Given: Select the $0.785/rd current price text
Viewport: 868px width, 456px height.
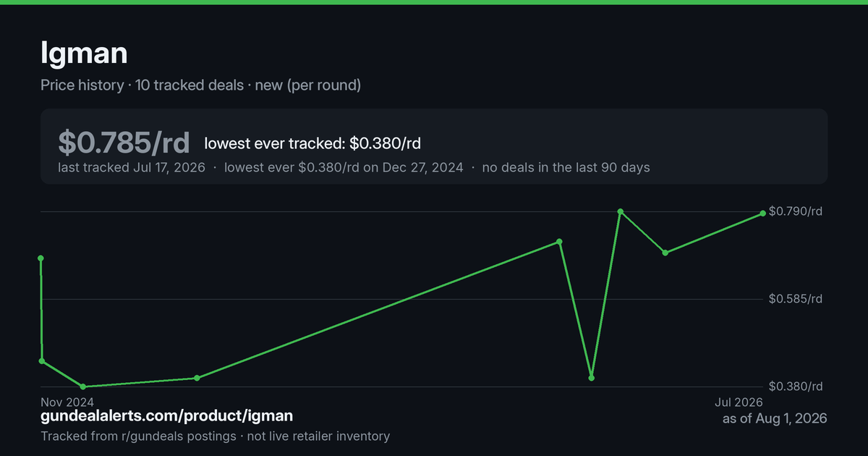Looking at the screenshot, I should (x=124, y=143).
